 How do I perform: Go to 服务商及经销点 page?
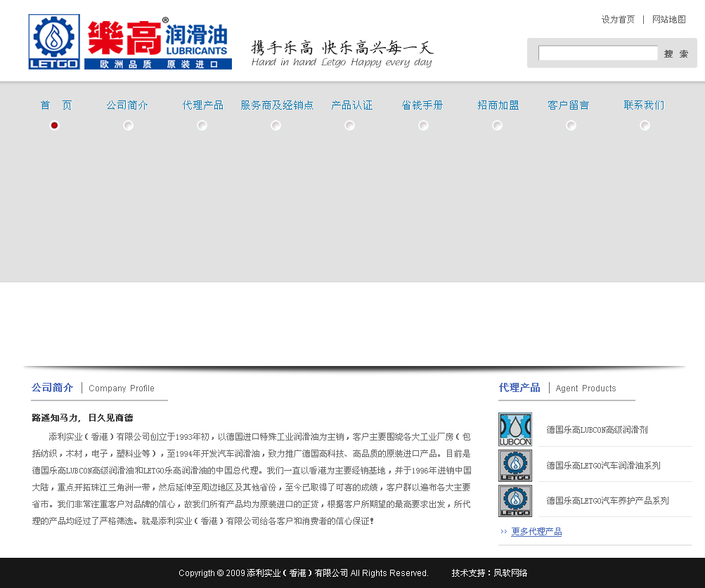coord(277,105)
